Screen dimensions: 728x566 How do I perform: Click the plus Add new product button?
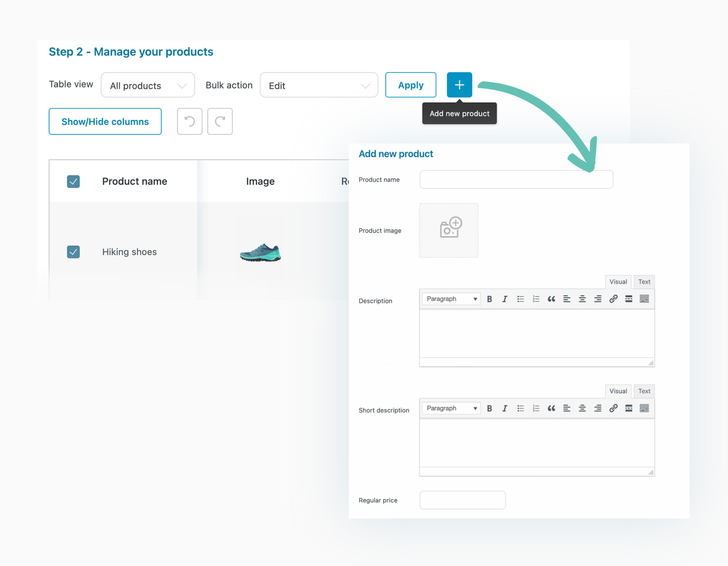coord(459,85)
